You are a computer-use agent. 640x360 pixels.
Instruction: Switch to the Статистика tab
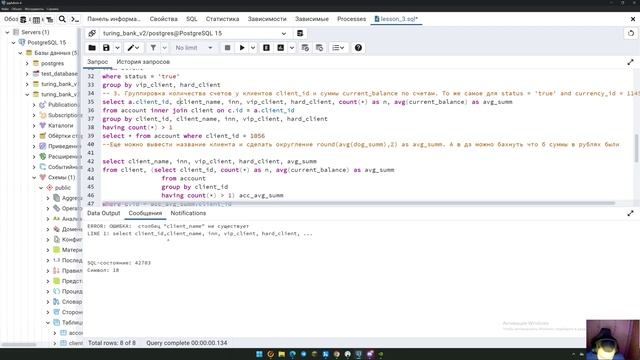tap(222, 19)
